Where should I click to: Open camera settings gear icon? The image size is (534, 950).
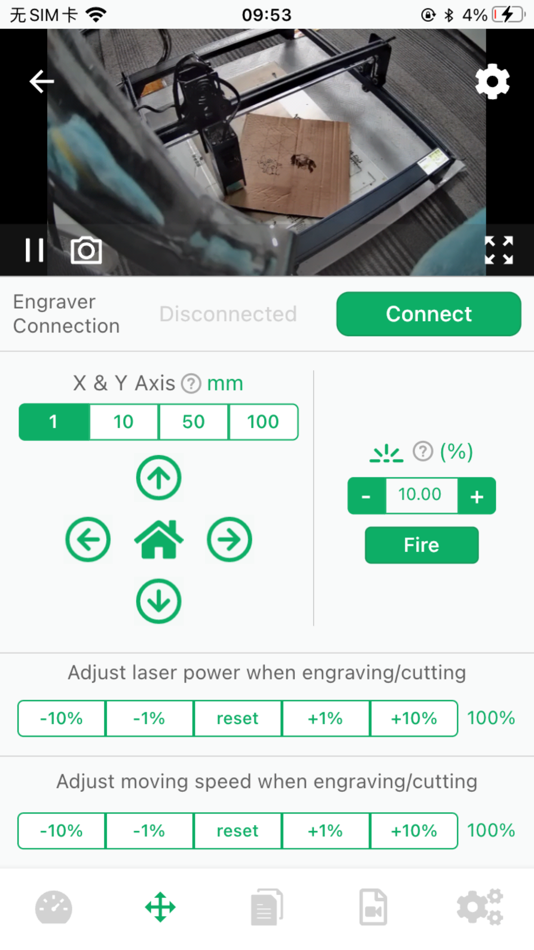(x=492, y=81)
